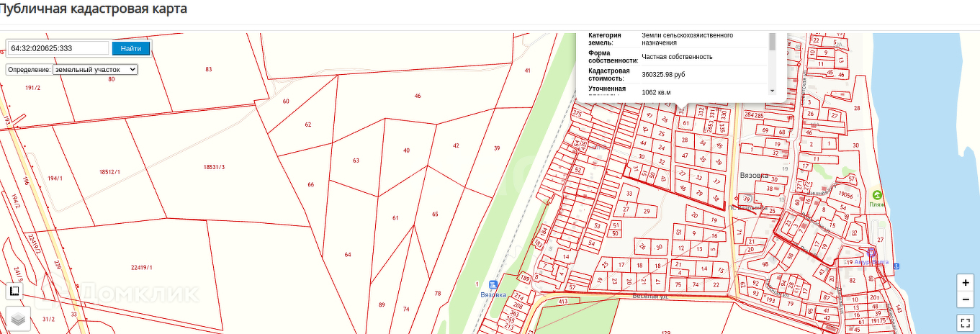
Task: Click parcel labeled 19056
Action: 845,194
